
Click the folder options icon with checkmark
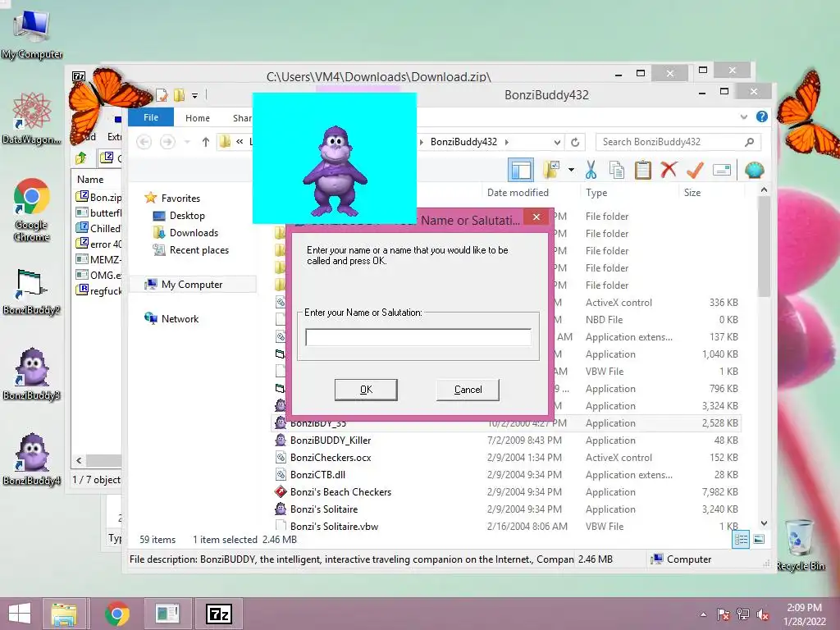coord(551,170)
